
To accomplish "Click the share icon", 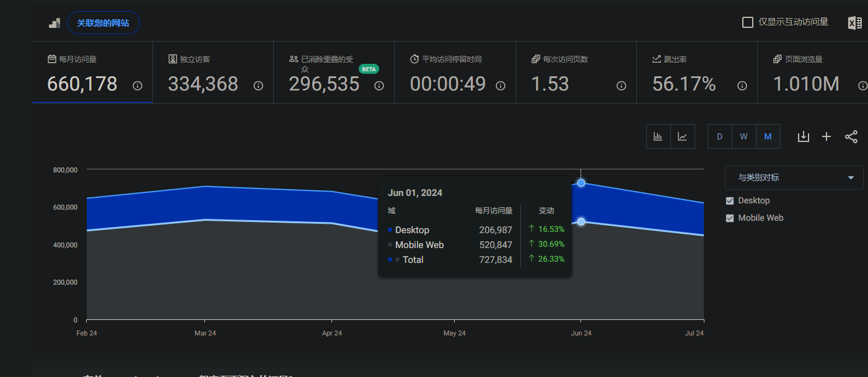I will [x=851, y=136].
